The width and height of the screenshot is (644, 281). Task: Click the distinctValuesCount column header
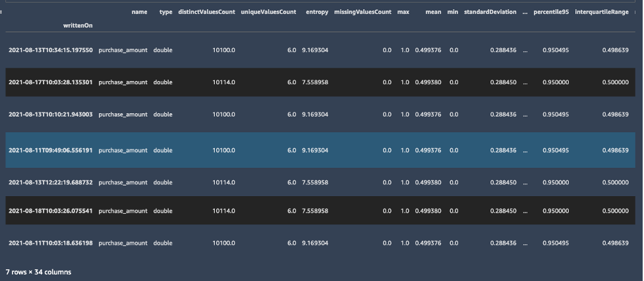click(x=206, y=12)
